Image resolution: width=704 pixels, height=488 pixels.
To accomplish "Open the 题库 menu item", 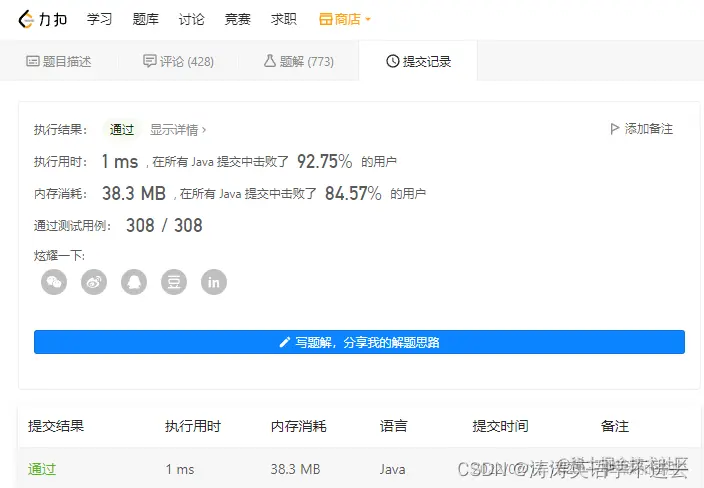I will 145,19.
